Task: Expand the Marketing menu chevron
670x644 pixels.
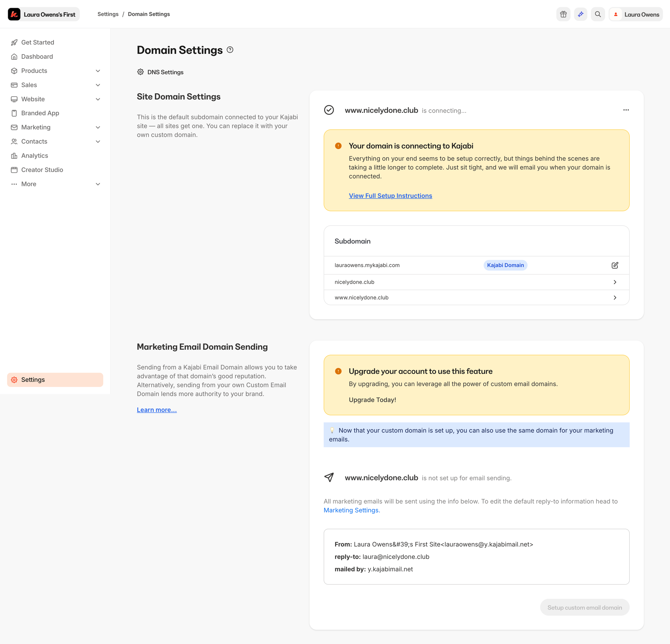Action: point(98,127)
